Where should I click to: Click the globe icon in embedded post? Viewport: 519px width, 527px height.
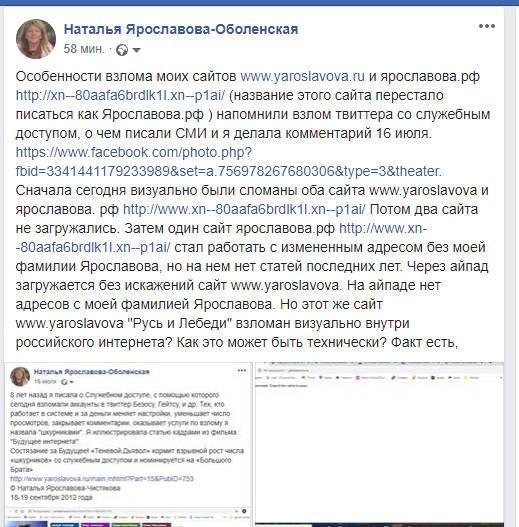[64, 382]
